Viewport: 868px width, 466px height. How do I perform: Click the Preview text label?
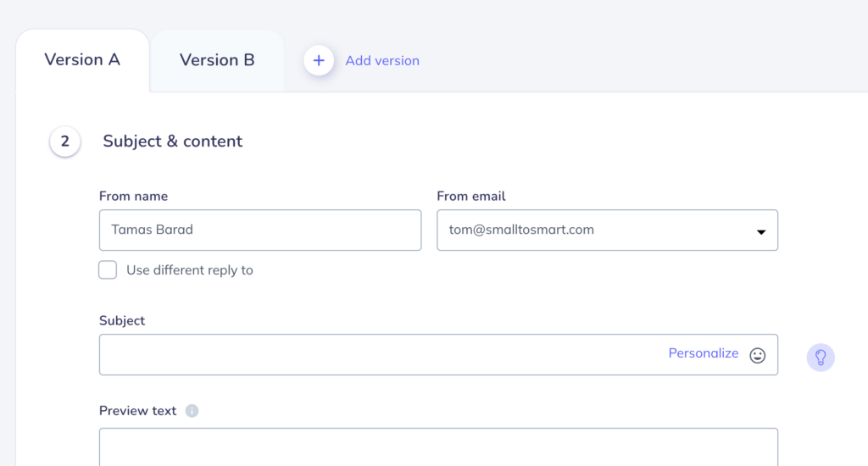point(137,411)
